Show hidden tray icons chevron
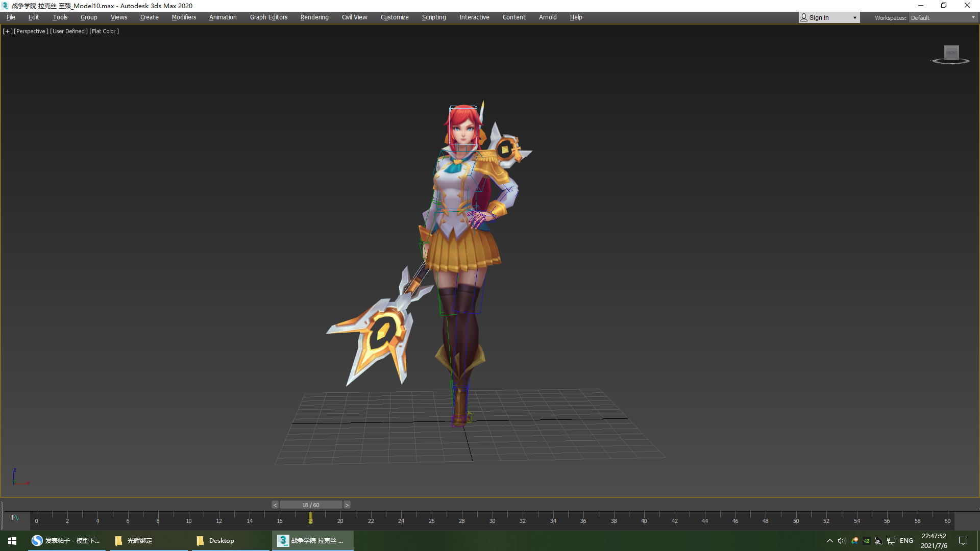This screenshot has width=980, height=551. pyautogui.click(x=829, y=541)
